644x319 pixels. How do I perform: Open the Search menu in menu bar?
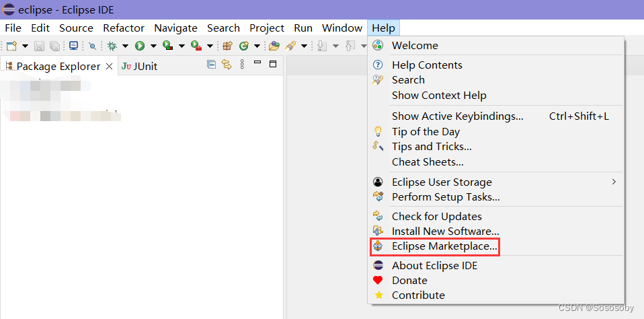coord(223,28)
